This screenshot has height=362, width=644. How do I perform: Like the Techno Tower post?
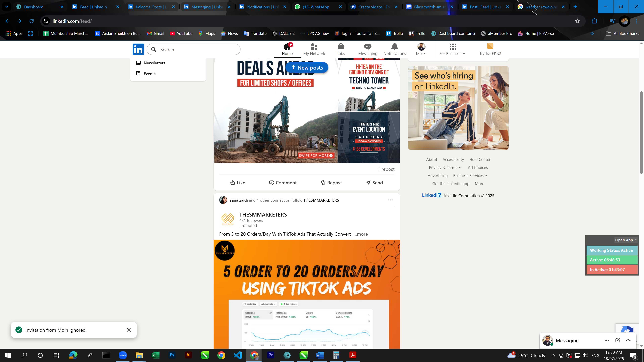pyautogui.click(x=237, y=183)
